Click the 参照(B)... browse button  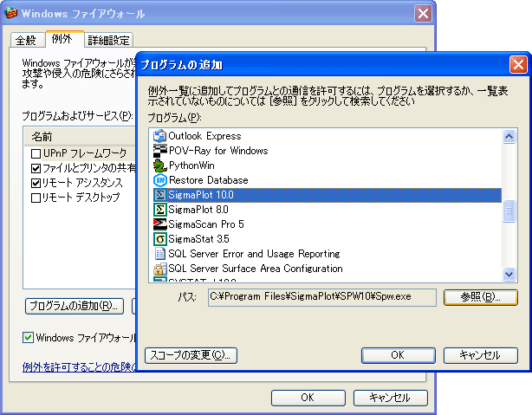pos(480,297)
